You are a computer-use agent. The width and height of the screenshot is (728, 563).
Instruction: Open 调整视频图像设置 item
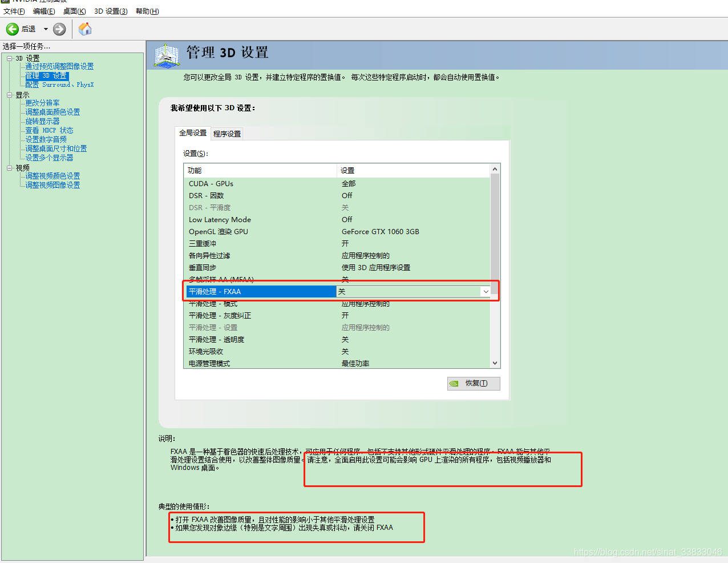(52, 185)
